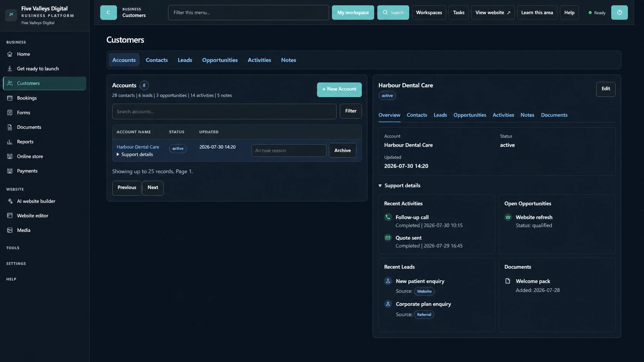Open Notes tab in Harbour Dental Care panel

(x=527, y=115)
